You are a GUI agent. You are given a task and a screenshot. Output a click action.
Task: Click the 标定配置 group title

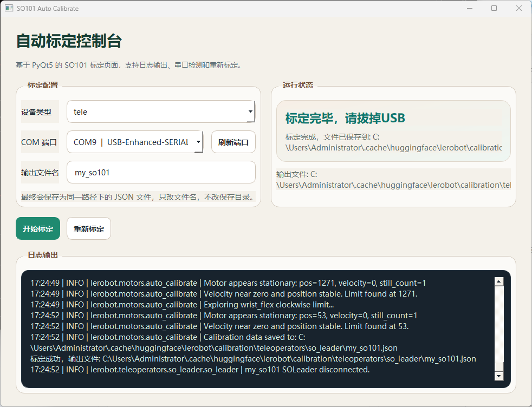pos(43,85)
